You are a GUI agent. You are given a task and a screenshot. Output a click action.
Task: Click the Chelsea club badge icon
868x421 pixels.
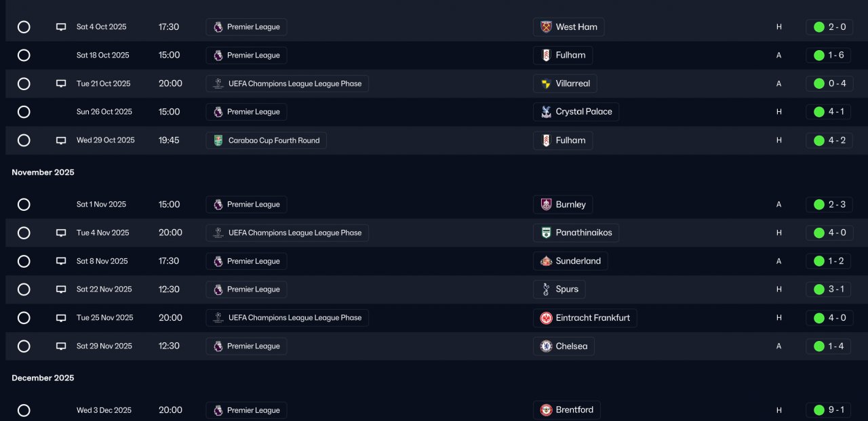546,346
